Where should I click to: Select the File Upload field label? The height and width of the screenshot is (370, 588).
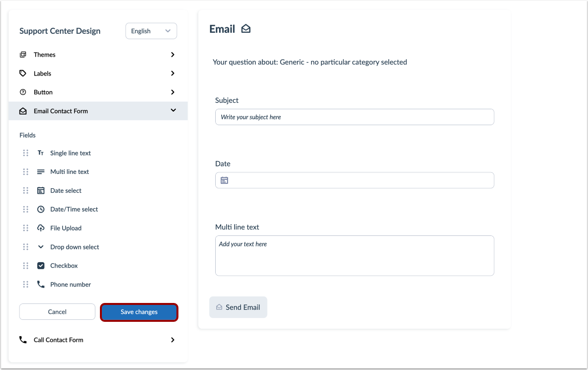(66, 228)
